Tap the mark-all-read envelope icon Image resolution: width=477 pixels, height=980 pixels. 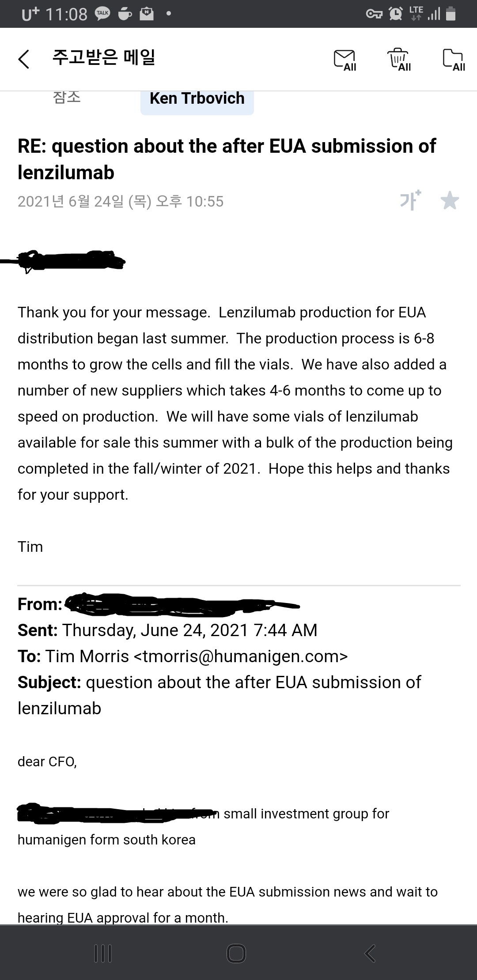coord(345,59)
